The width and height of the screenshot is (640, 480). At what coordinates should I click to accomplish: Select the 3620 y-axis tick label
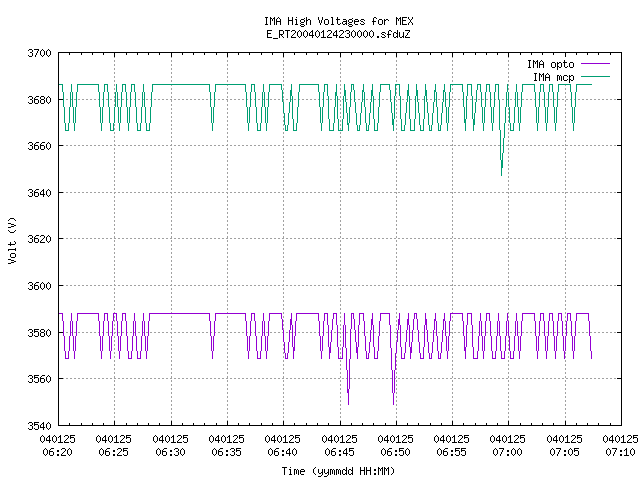(x=39, y=239)
